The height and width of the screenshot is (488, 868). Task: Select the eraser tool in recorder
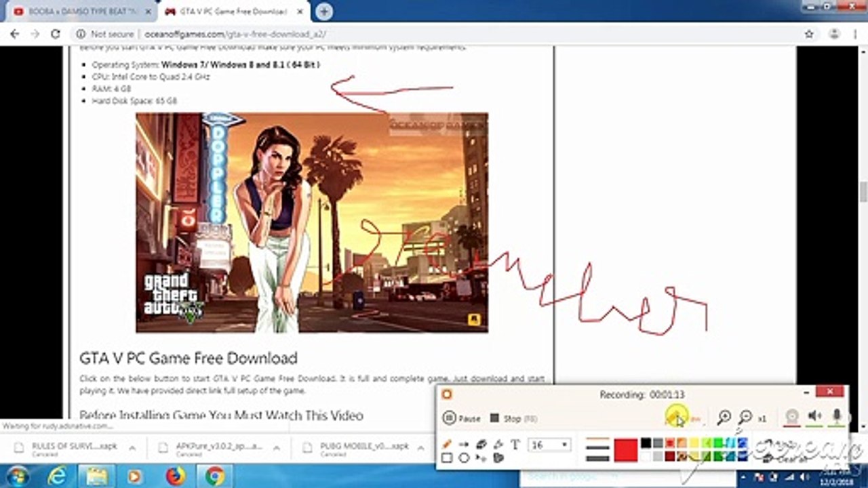(481, 445)
